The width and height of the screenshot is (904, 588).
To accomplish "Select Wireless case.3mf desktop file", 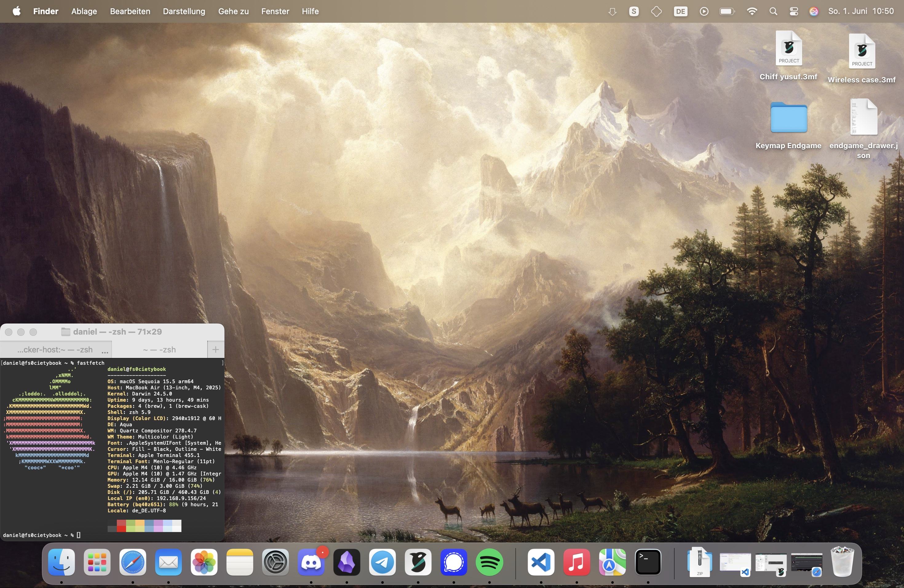I will coord(862,58).
